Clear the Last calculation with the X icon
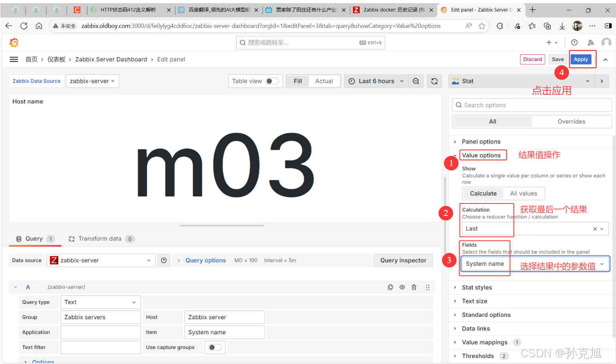 (x=595, y=229)
